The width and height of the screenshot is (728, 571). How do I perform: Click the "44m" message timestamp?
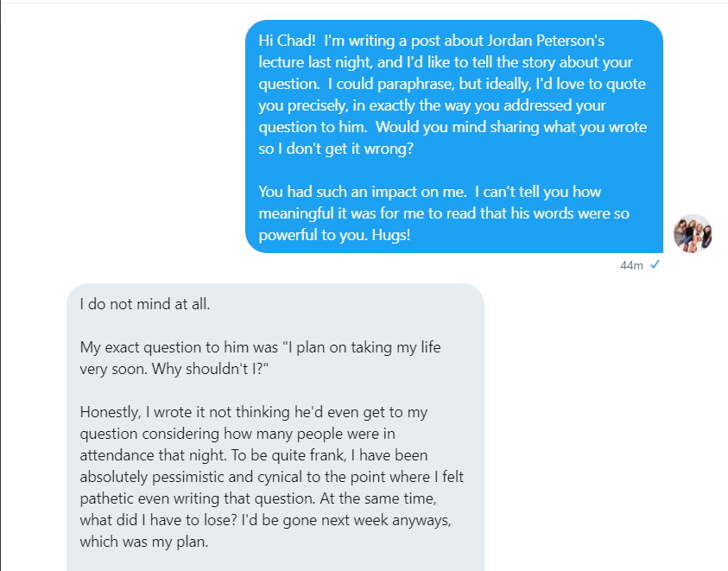pyautogui.click(x=631, y=265)
